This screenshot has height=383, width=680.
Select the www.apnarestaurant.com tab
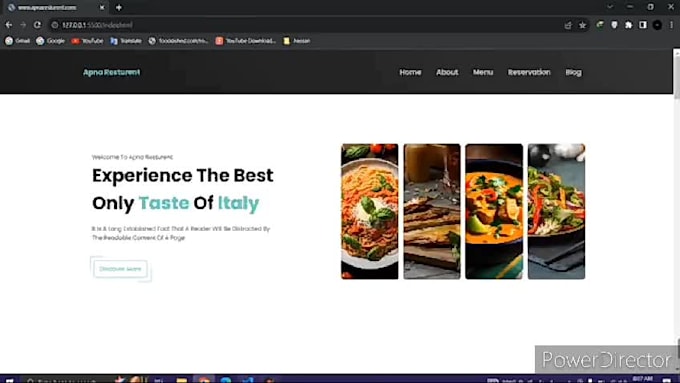(56, 7)
